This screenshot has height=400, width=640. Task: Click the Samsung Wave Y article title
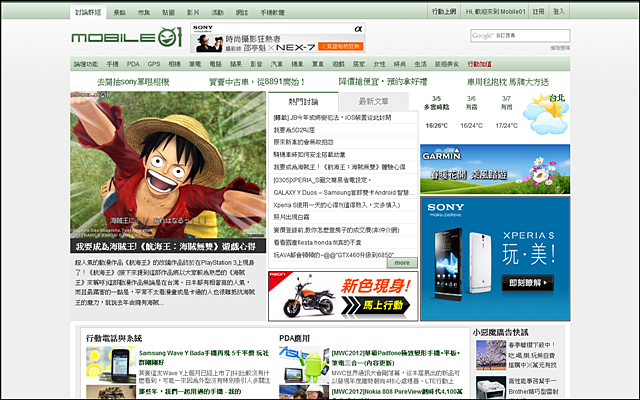(x=204, y=358)
